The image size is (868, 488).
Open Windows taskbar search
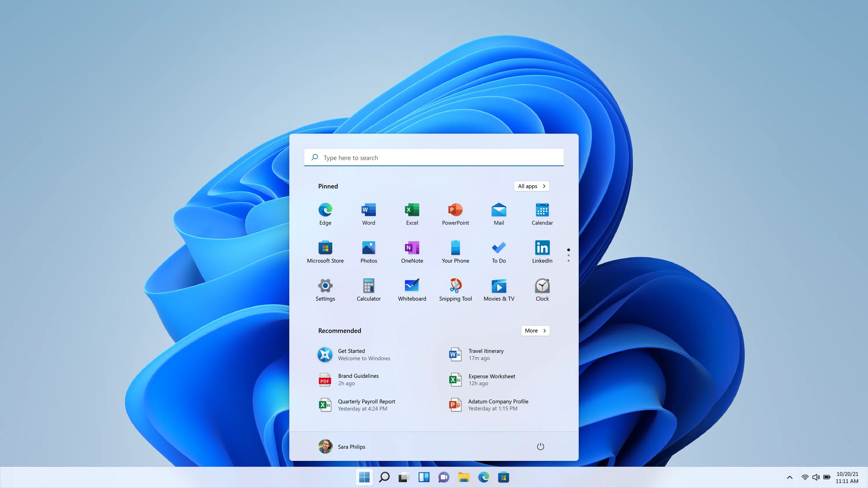click(383, 477)
